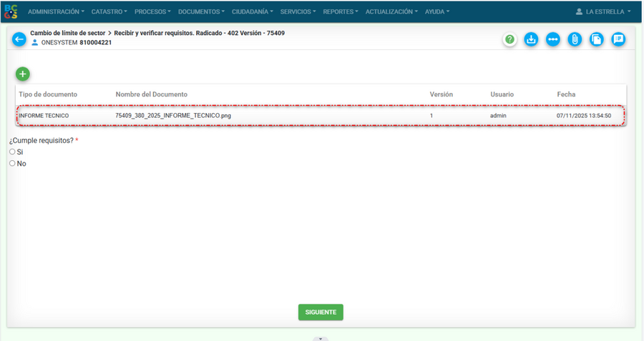The image size is (644, 341).
Task: Select 'Si' for Cumple requisitos
Action: click(x=12, y=152)
